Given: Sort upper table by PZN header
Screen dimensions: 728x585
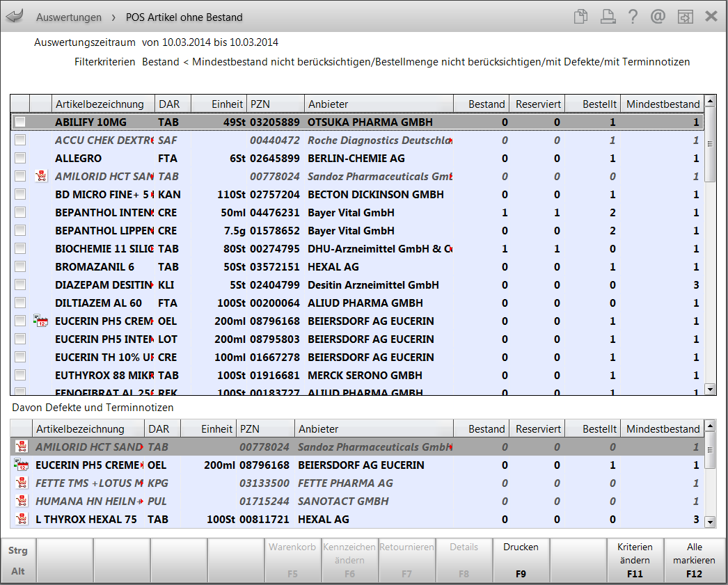Looking at the screenshot, I should pos(276,104).
